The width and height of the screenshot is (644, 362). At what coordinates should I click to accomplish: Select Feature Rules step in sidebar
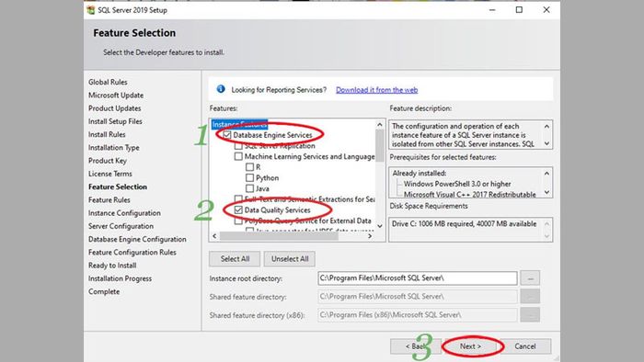tap(109, 200)
